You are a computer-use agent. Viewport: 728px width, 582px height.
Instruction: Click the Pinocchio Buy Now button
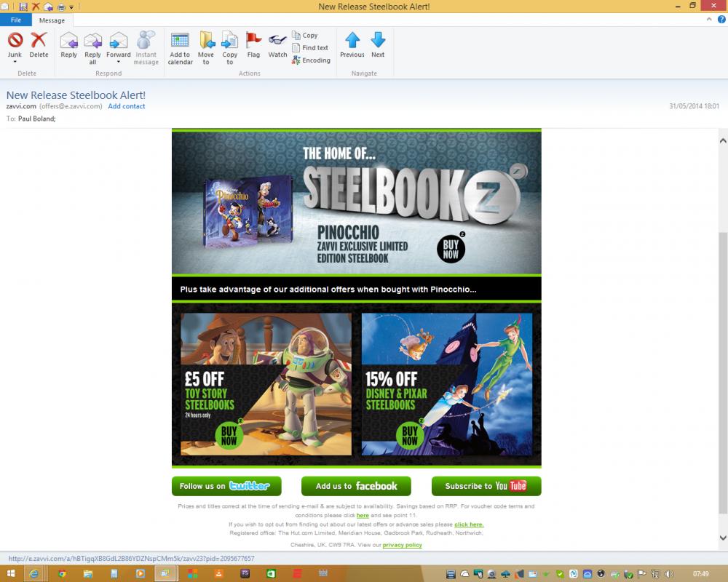[x=451, y=249]
